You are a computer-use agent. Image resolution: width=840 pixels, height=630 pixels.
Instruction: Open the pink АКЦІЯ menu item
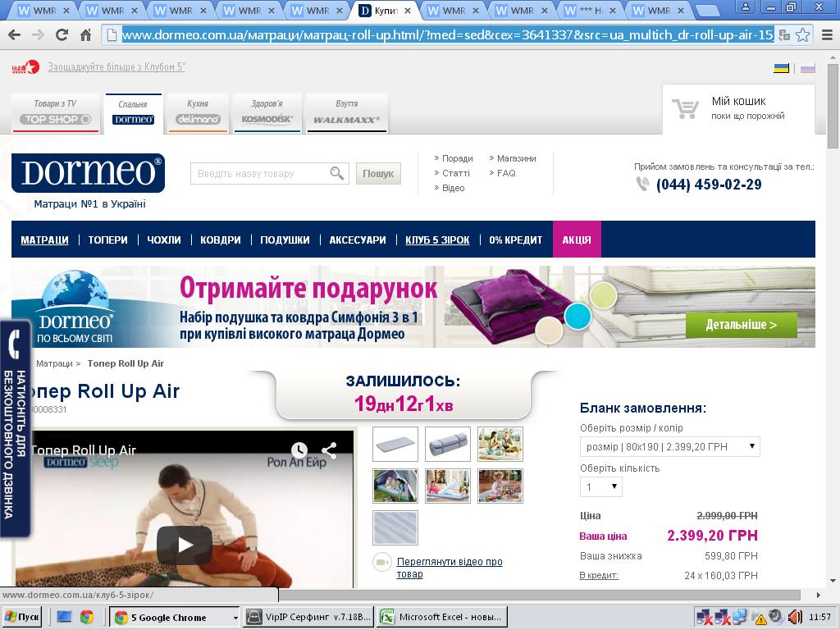[577, 240]
